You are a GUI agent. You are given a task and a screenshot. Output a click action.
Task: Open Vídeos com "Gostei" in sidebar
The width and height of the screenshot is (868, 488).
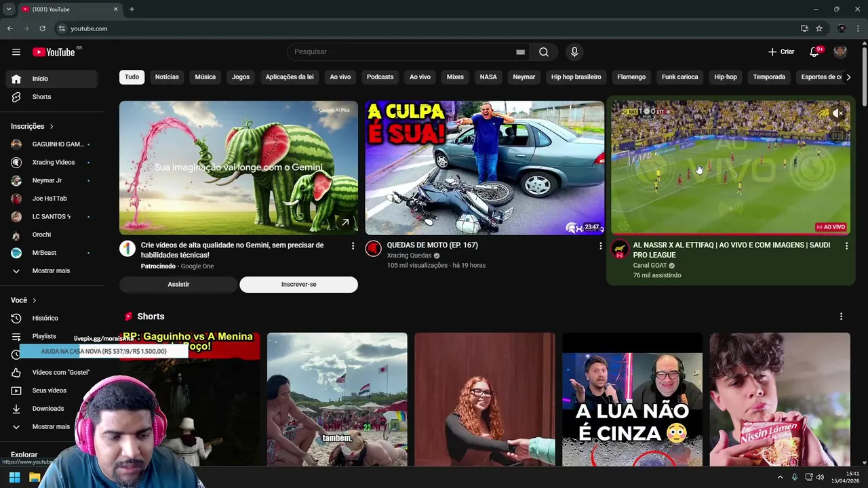pyautogui.click(x=52, y=372)
